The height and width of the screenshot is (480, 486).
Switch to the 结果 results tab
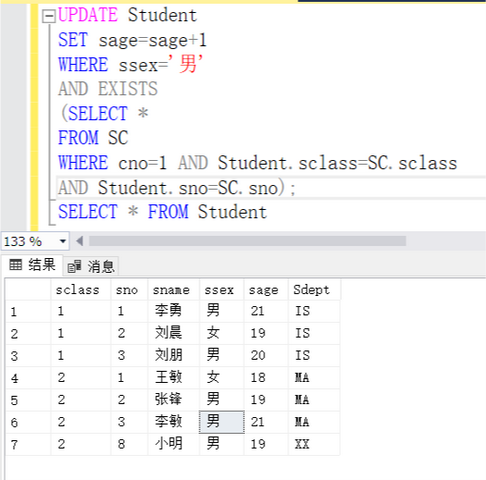pos(32,265)
